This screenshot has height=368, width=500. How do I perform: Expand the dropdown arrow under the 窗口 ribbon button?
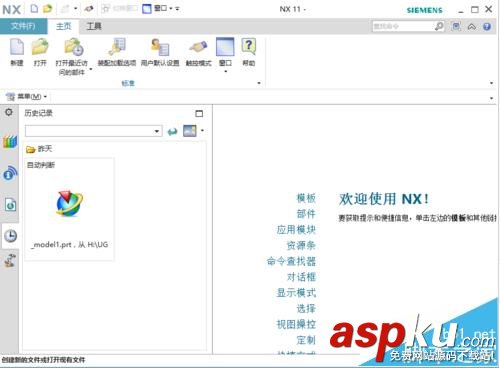(226, 72)
